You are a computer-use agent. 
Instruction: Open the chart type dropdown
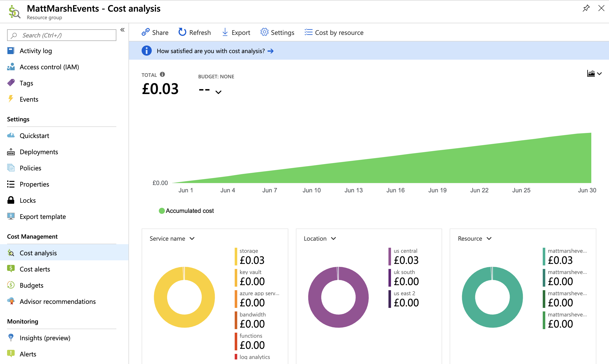(x=594, y=74)
